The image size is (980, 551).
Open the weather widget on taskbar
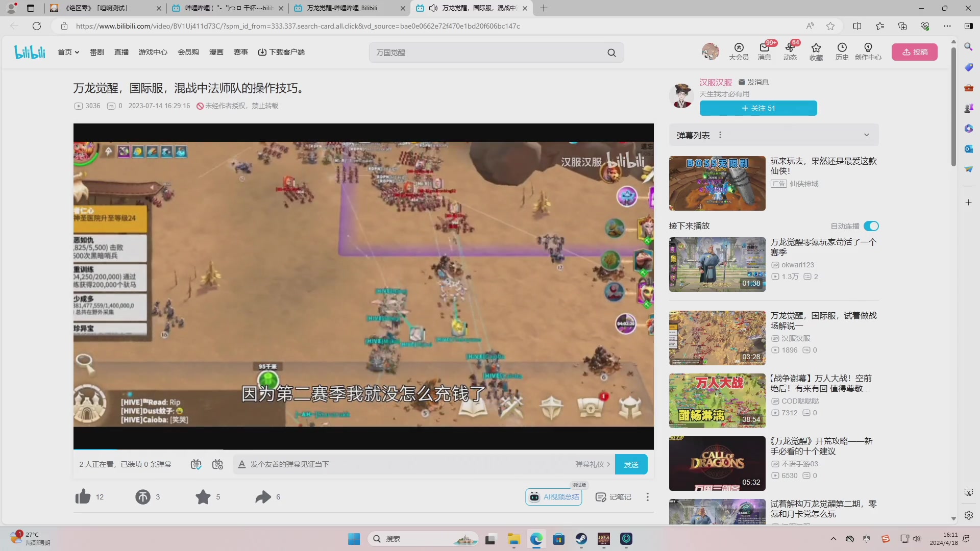tap(31, 539)
